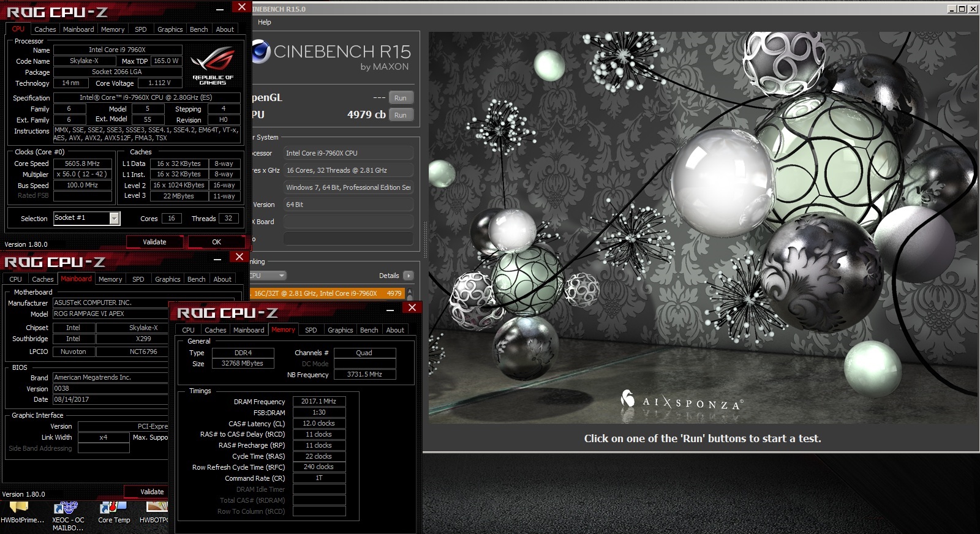This screenshot has height=534, width=980.
Task: Select Memory tab in the Mainboard CPU-Z window
Action: (x=110, y=279)
